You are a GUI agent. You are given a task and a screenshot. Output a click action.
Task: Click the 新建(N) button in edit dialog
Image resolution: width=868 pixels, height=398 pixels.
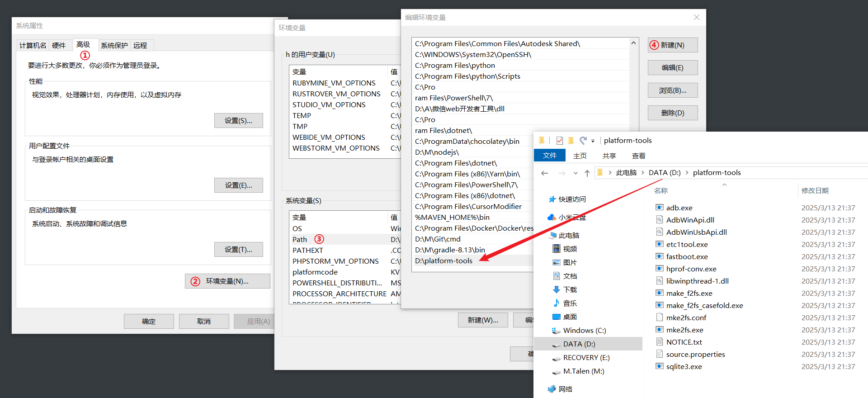(x=672, y=45)
